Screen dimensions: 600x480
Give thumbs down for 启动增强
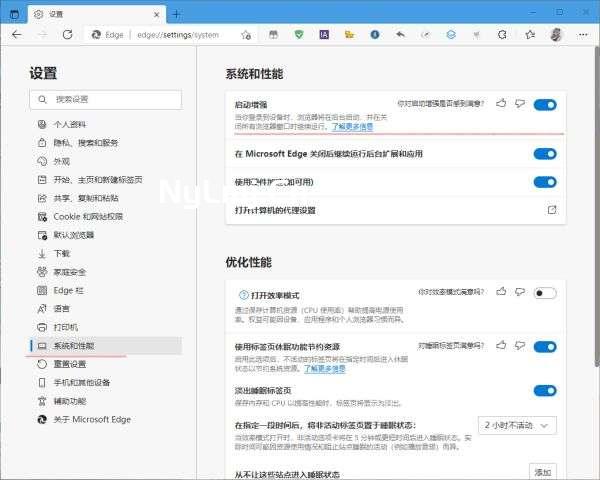tap(520, 103)
